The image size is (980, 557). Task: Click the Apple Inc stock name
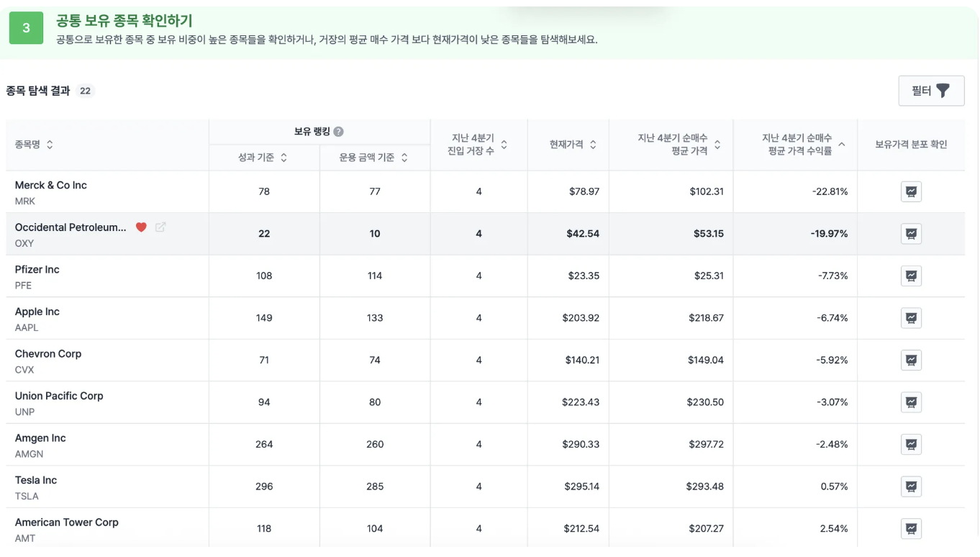tap(37, 312)
